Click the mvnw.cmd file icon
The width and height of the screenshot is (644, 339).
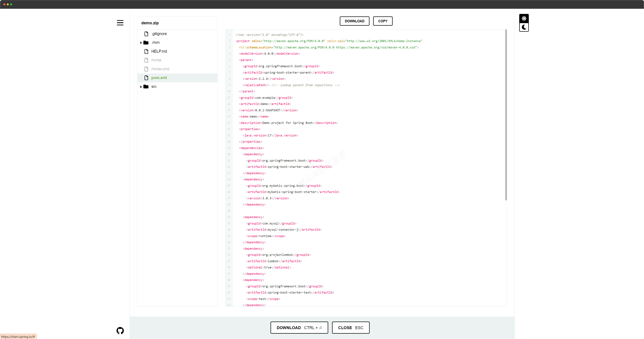point(146,69)
